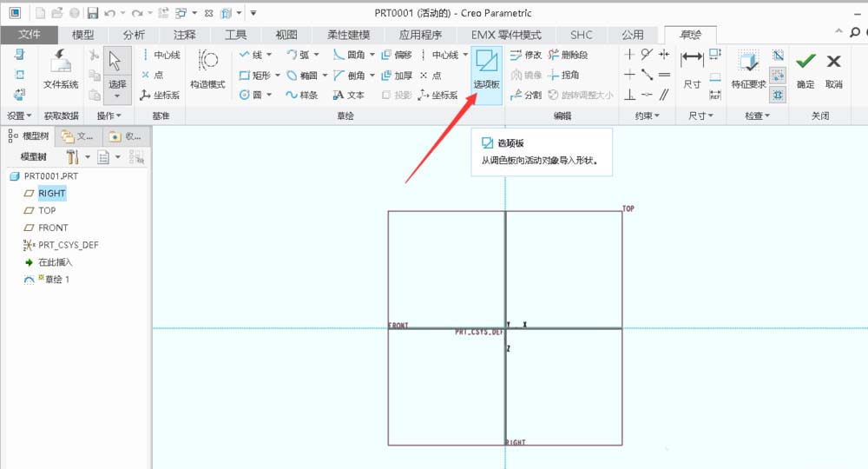Toggle the 选择 arrow selection mode
The width and height of the screenshot is (868, 469).
click(117, 61)
